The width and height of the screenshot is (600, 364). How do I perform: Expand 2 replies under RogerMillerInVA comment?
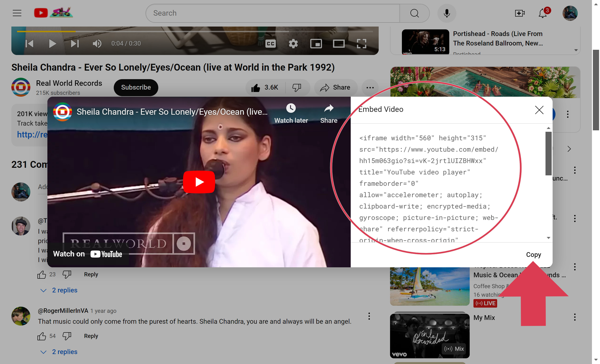[x=59, y=352]
